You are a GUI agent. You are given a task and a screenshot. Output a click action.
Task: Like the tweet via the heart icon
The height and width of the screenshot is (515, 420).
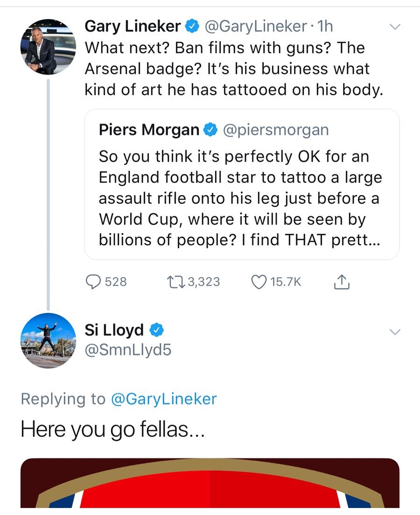(259, 282)
